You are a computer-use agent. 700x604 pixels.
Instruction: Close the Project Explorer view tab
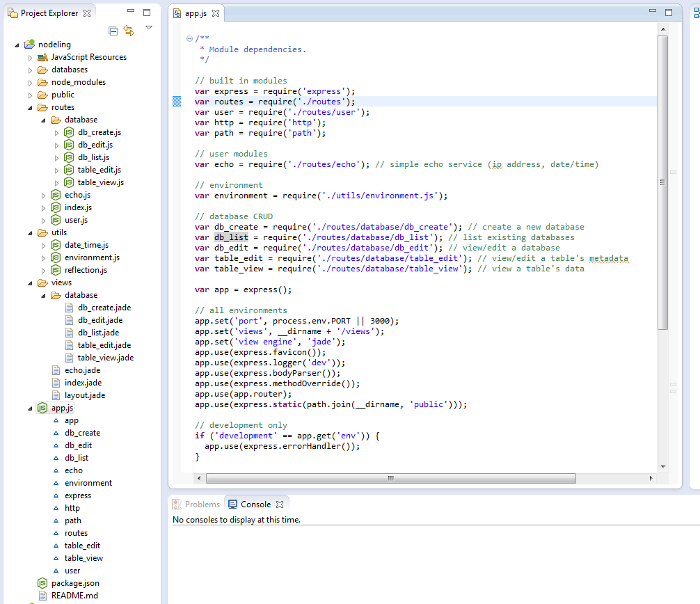click(87, 13)
